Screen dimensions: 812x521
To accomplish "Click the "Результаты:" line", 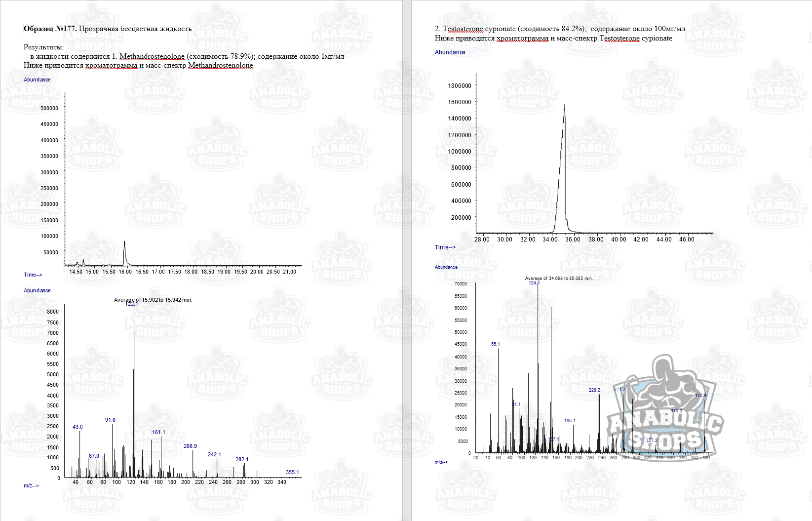I will tap(43, 47).
